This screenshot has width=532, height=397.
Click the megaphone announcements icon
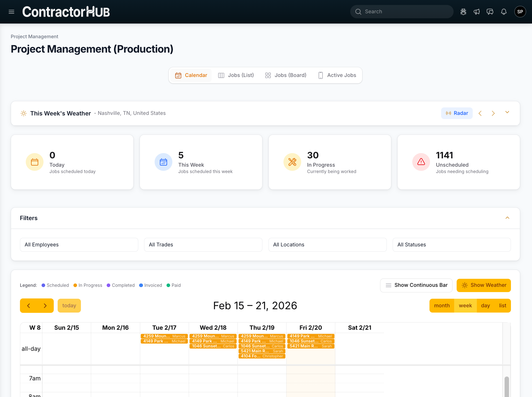coord(477,12)
